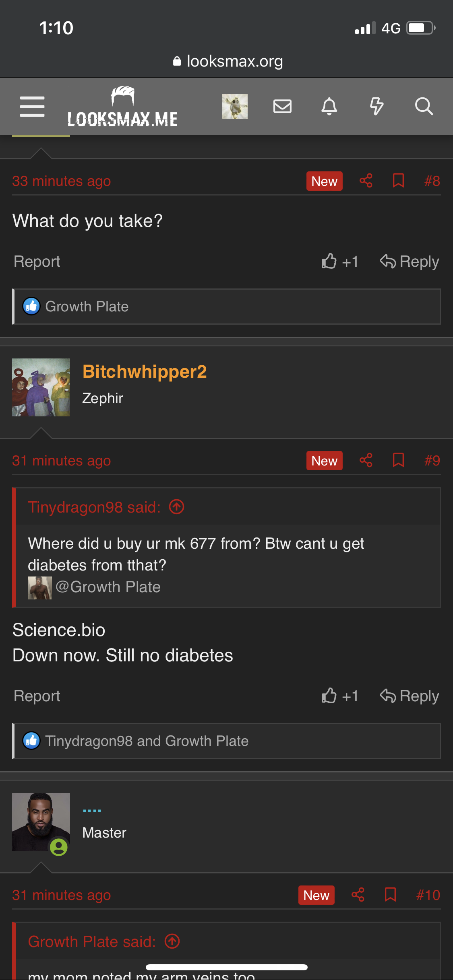The image size is (453, 980).
Task: Toggle bookmark on post #10
Action: [390, 895]
